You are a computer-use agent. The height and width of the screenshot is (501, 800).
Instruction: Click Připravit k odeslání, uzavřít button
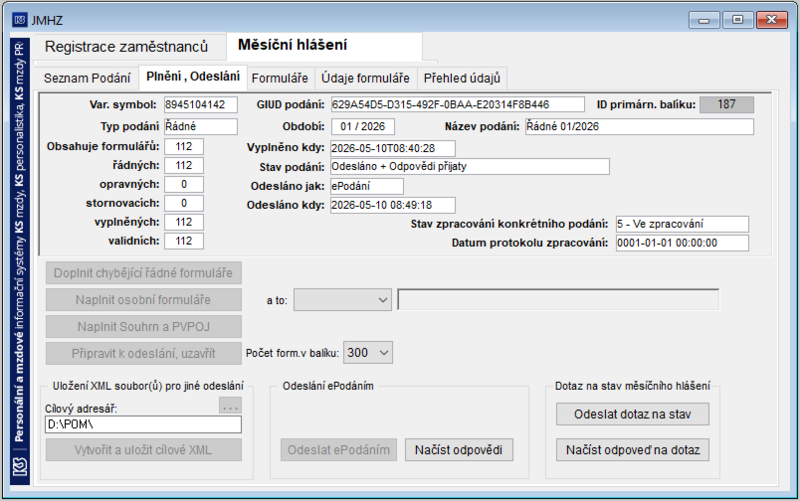click(143, 354)
